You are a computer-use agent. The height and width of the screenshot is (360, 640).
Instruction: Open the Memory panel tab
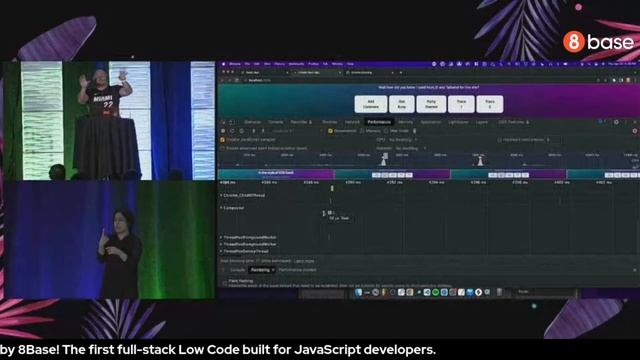point(406,122)
